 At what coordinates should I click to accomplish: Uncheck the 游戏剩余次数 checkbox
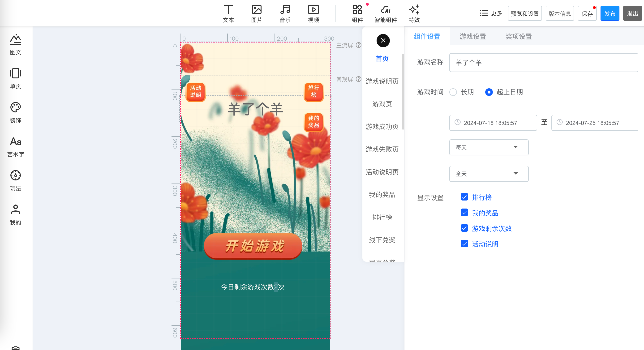click(464, 228)
